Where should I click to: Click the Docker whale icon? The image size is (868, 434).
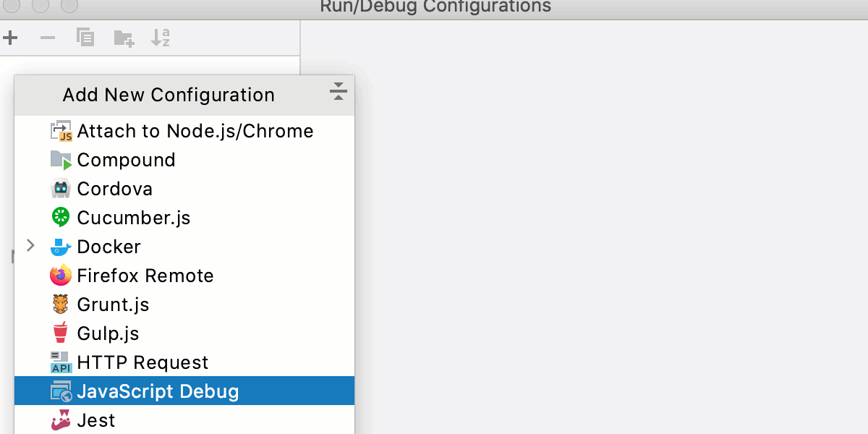[61, 246]
